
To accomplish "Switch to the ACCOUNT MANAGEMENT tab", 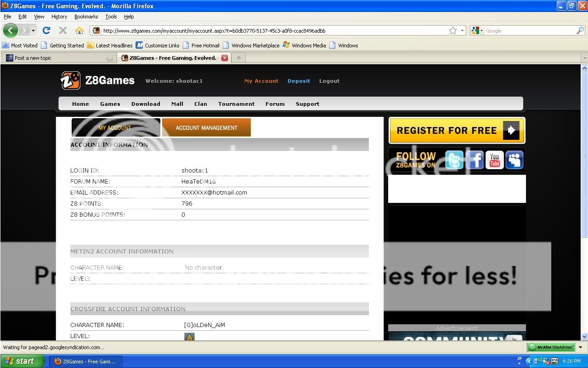I will [x=206, y=127].
